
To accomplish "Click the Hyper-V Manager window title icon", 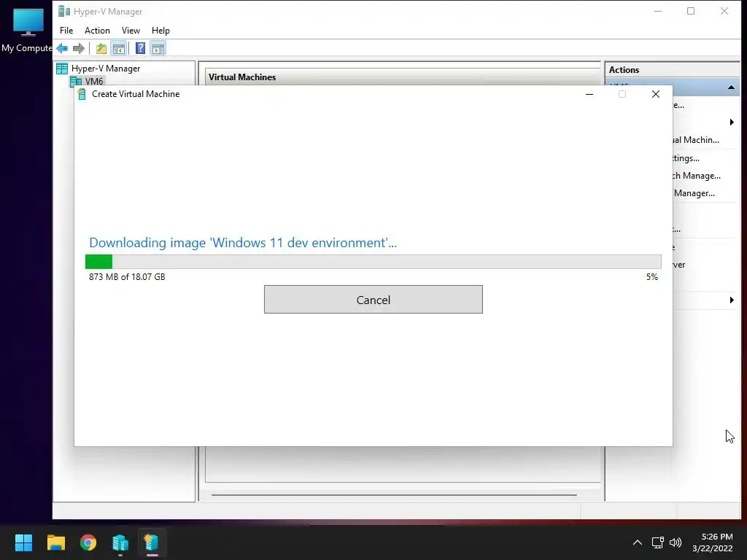I will click(64, 12).
